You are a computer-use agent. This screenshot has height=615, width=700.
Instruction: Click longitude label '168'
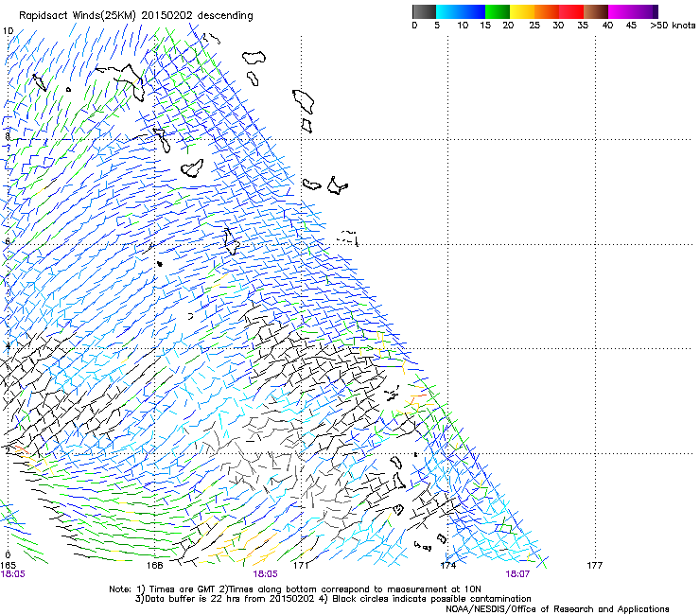[x=154, y=566]
